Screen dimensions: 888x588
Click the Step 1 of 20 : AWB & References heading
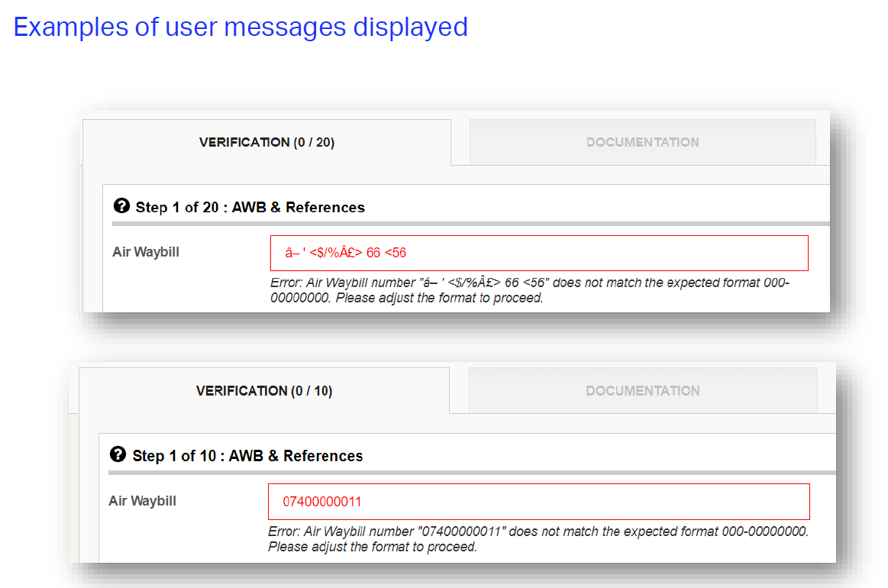point(250,208)
